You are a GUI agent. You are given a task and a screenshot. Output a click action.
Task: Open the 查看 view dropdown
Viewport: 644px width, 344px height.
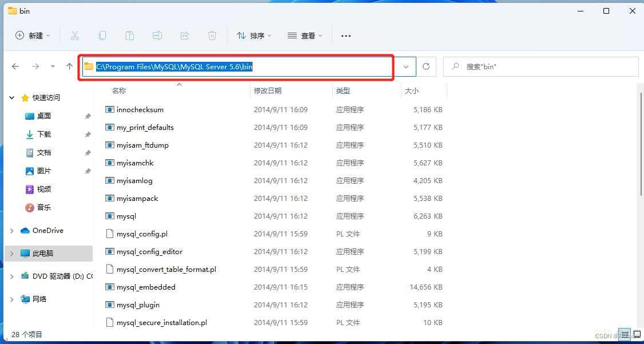305,35
